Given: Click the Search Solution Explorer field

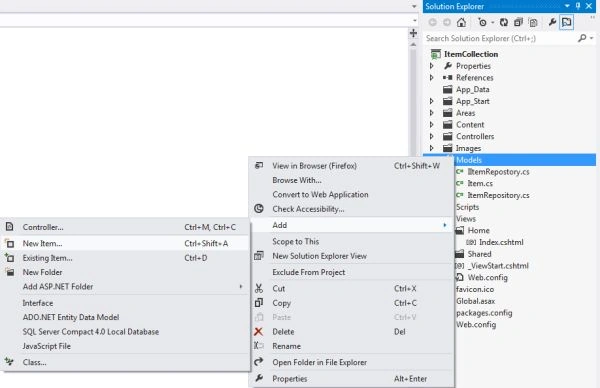Looking at the screenshot, I should tap(500, 38).
